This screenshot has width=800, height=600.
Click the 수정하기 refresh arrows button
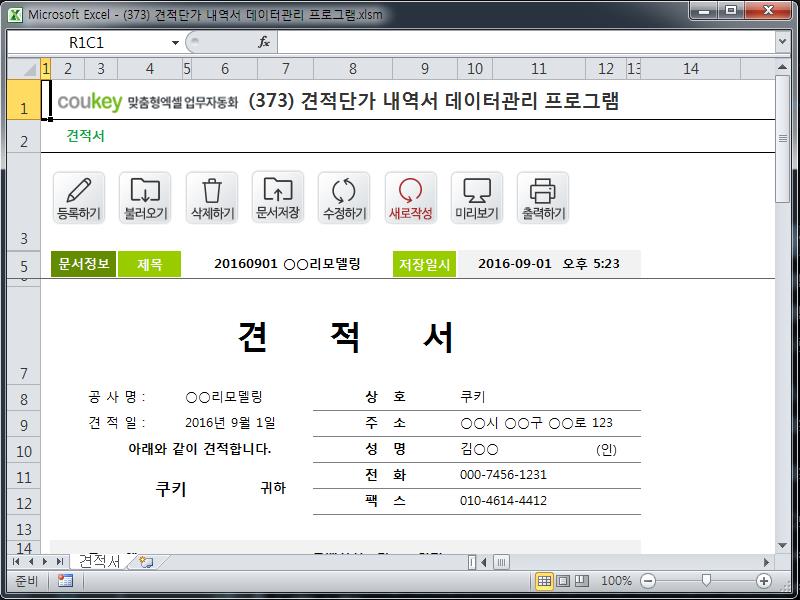pos(344,198)
